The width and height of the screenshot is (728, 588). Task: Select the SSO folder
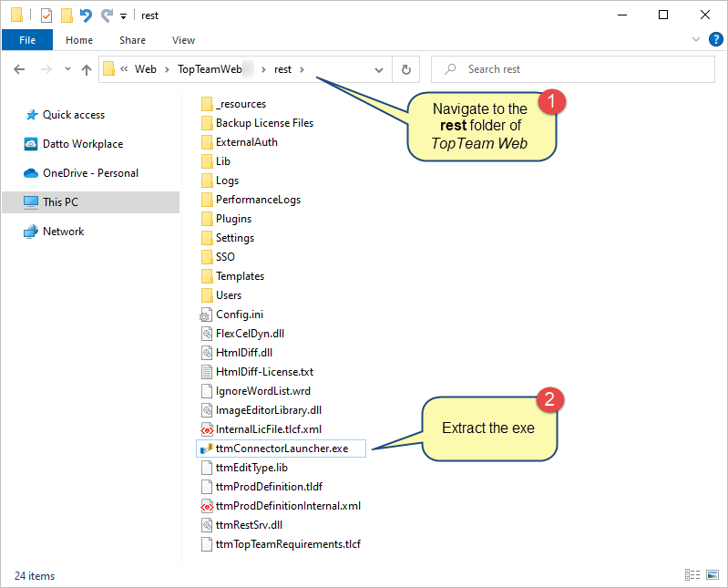click(218, 257)
